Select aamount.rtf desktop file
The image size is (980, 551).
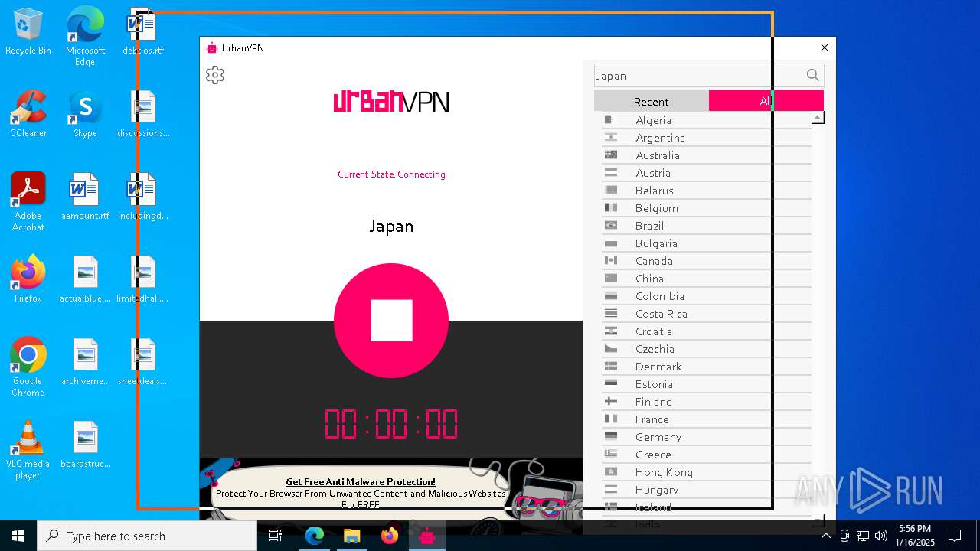pos(85,197)
